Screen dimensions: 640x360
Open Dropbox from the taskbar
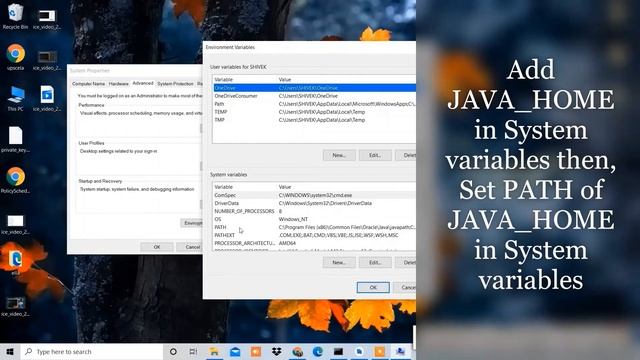276,351
